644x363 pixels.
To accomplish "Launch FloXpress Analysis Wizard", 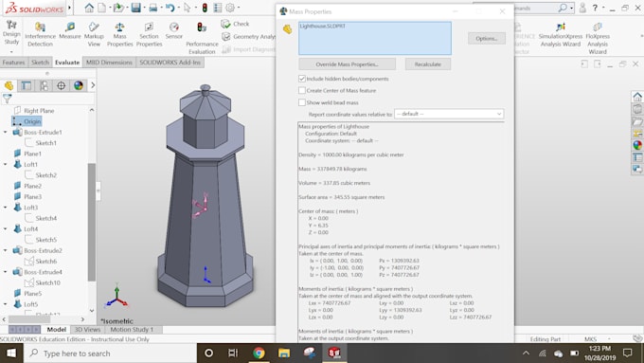I will 598,38.
